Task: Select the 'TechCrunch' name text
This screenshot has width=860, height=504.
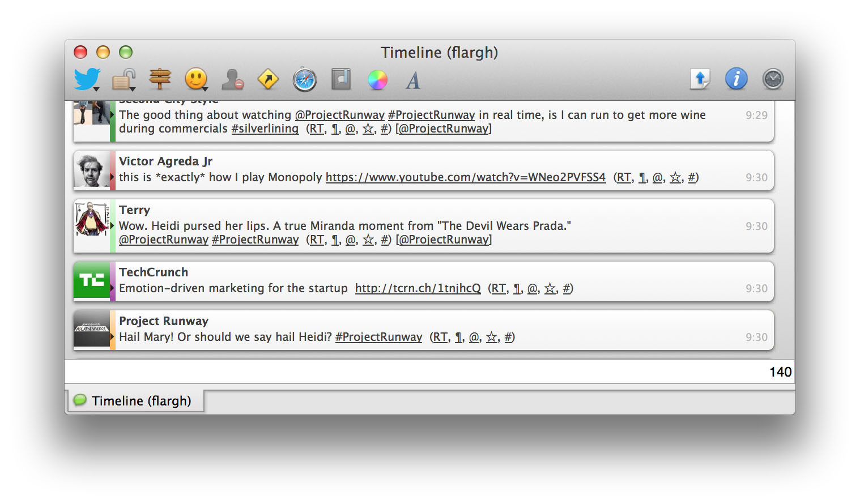Action: click(154, 272)
